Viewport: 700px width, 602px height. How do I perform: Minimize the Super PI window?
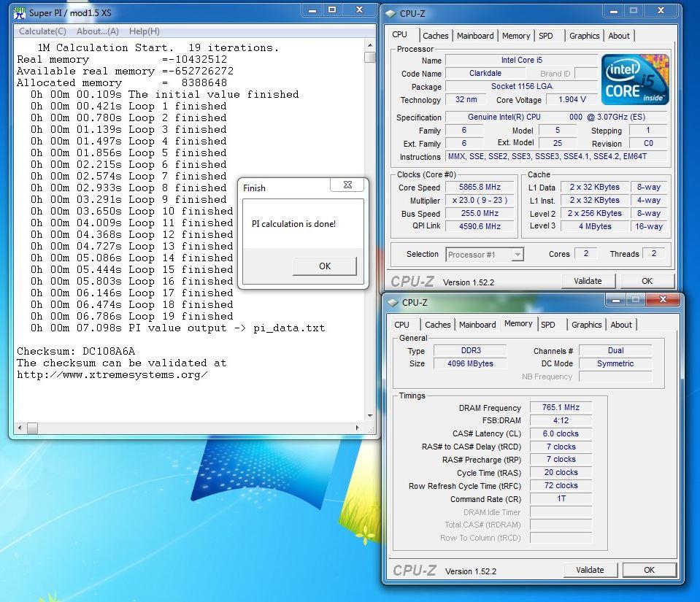tap(312, 10)
